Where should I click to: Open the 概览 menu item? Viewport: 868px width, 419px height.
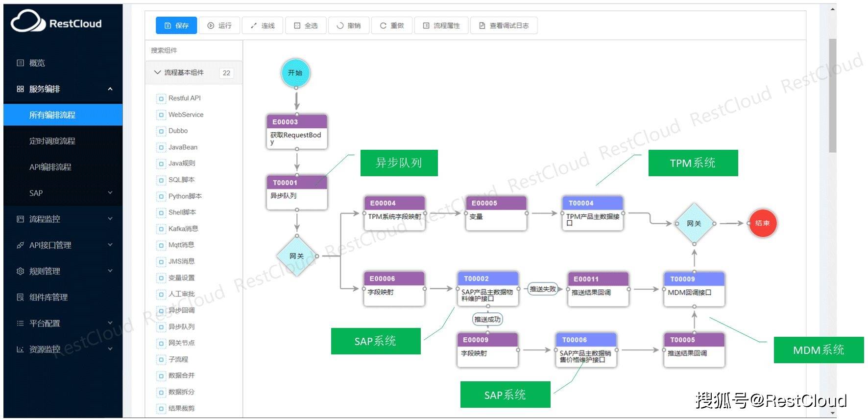pyautogui.click(x=63, y=63)
